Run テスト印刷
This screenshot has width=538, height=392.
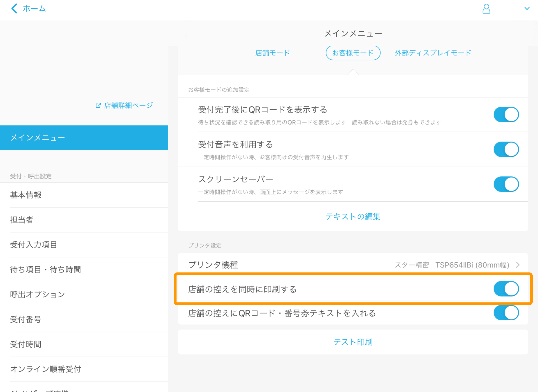point(353,342)
